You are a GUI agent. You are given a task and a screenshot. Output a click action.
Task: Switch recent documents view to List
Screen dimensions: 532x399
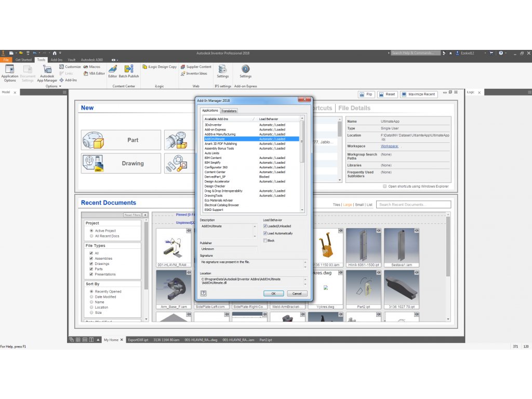click(x=369, y=205)
